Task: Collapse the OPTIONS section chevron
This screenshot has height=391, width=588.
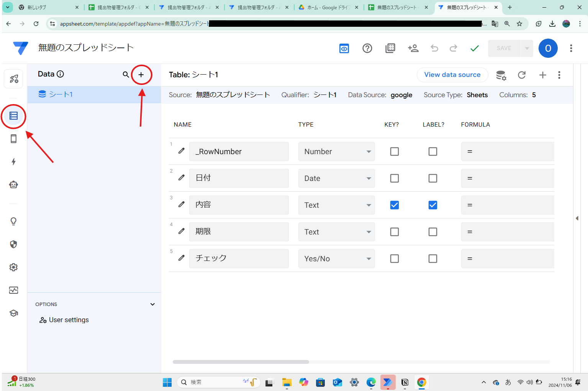Action: point(152,305)
